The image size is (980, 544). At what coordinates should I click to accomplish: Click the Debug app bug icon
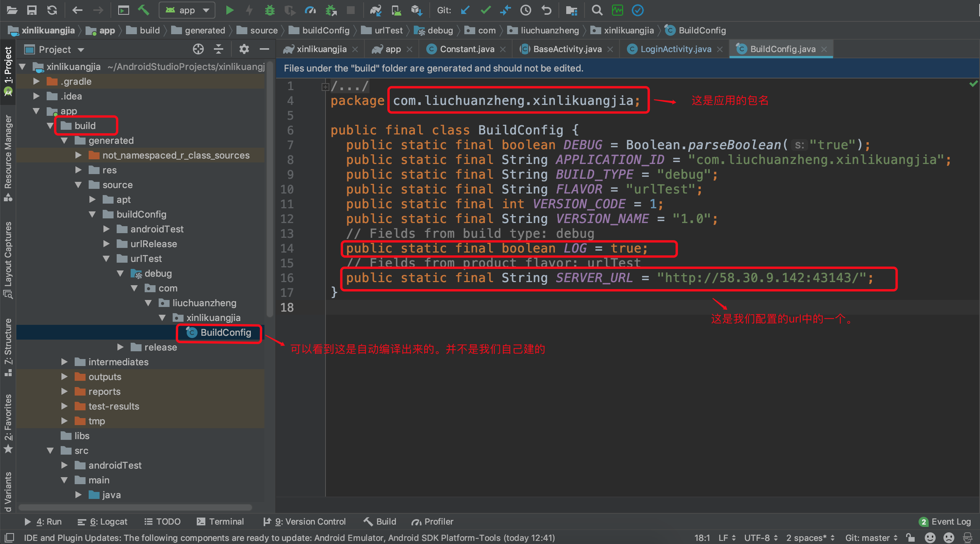[269, 10]
